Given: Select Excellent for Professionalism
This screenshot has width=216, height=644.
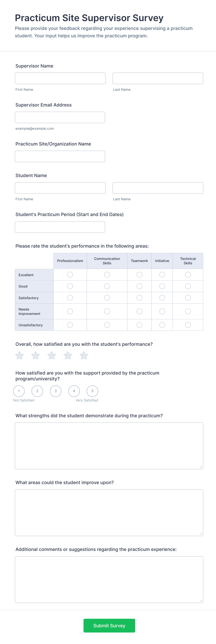Looking at the screenshot, I should click(x=70, y=275).
